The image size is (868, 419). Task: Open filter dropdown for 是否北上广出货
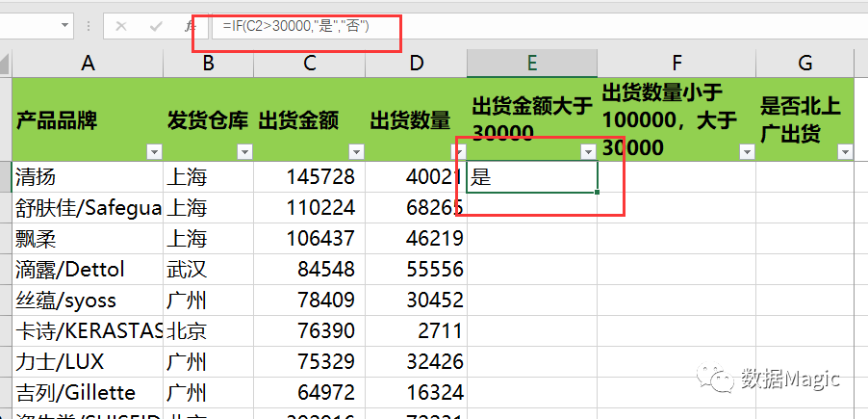pos(845,151)
